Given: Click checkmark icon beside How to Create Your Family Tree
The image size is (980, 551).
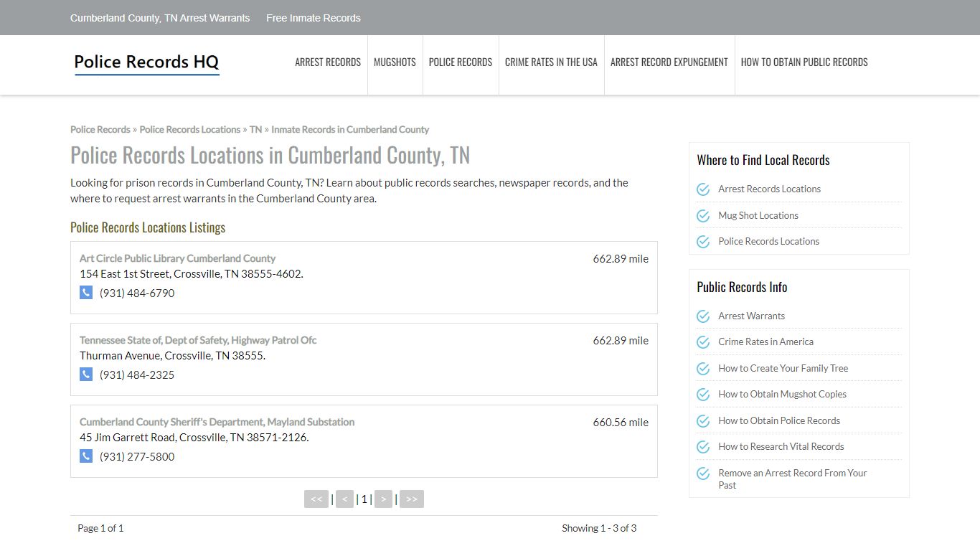Looking at the screenshot, I should (x=703, y=369).
